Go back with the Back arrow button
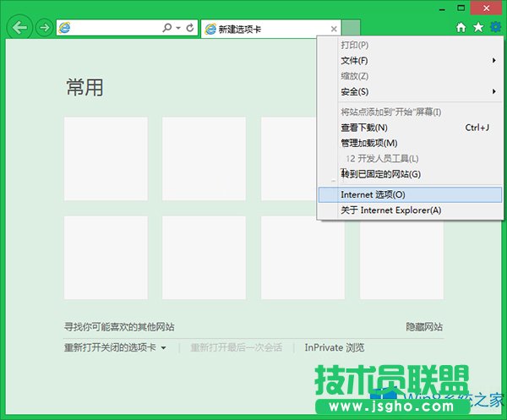Screen dimensions: 507x420 pyautogui.click(x=19, y=28)
